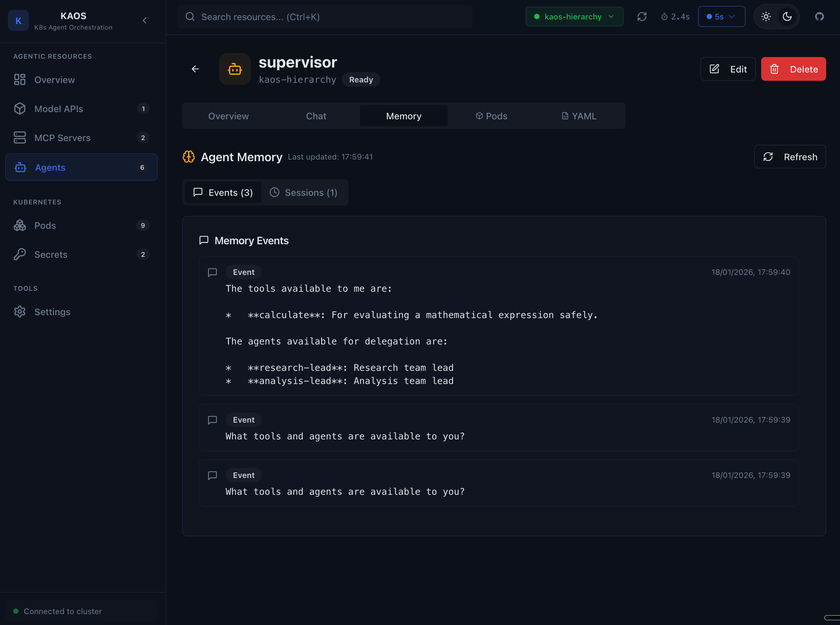
Task: Toggle to the Sessions (1) view
Action: coord(304,193)
